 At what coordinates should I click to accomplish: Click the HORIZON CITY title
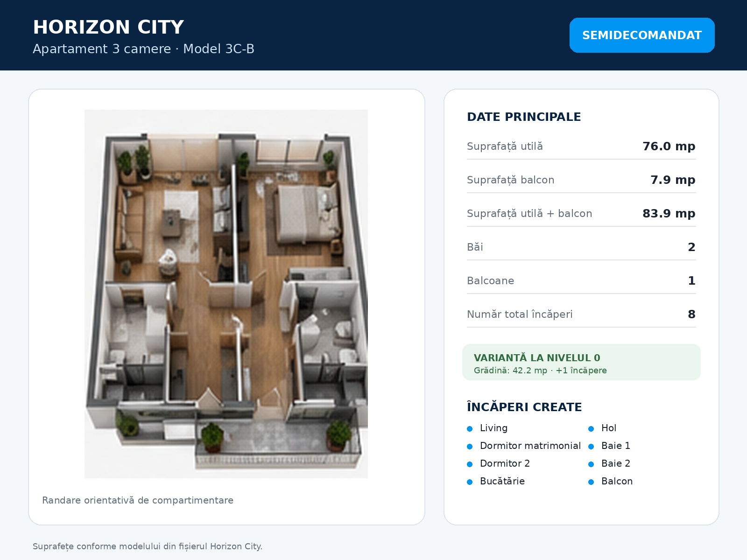108,27
